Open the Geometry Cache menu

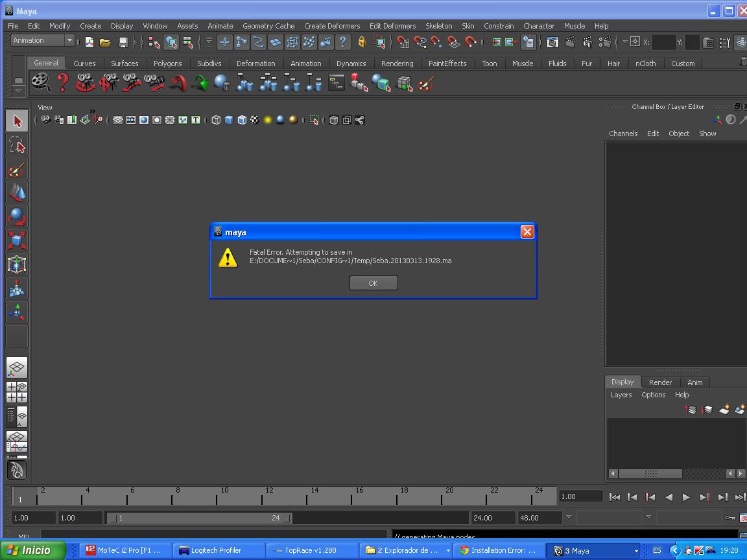click(268, 26)
